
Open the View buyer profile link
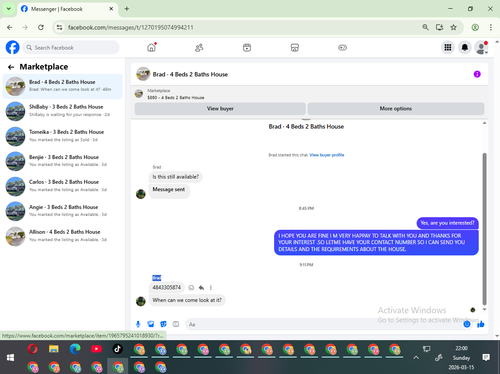pyautogui.click(x=327, y=155)
